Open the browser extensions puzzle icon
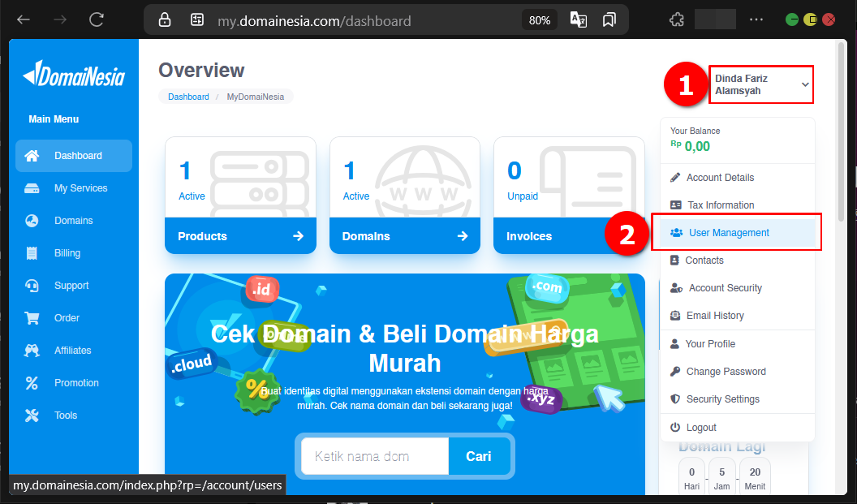857x504 pixels. point(677,20)
